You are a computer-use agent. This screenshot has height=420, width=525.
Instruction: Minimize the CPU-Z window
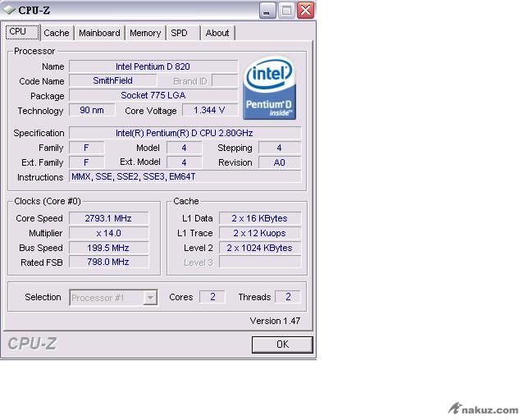[267, 11]
